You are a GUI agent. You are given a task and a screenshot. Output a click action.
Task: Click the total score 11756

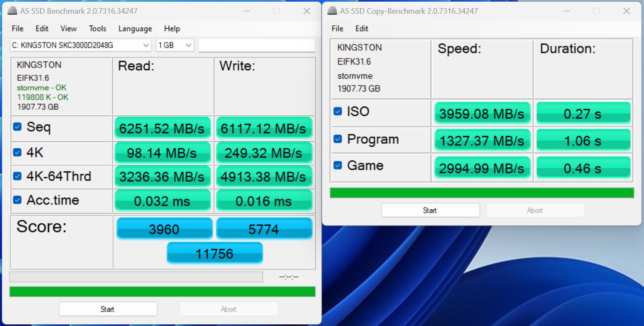(x=215, y=253)
